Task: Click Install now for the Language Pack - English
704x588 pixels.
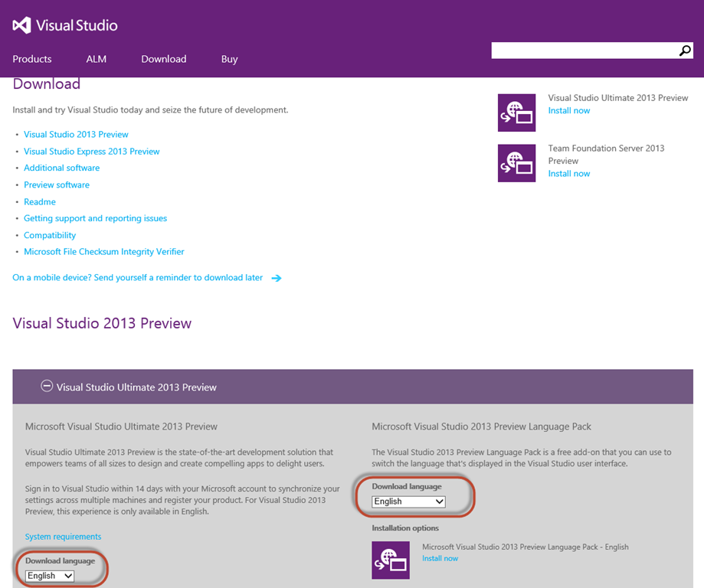Action: coord(440,558)
